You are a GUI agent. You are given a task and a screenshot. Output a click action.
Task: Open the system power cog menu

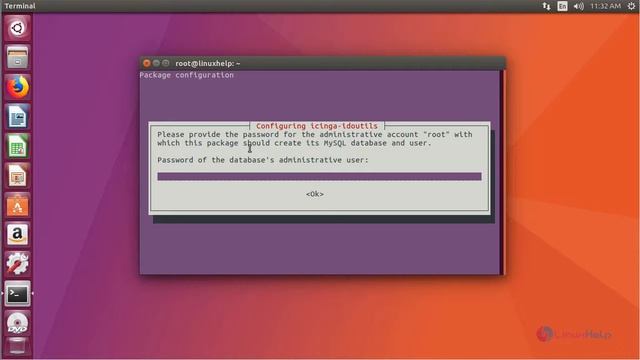631,6
